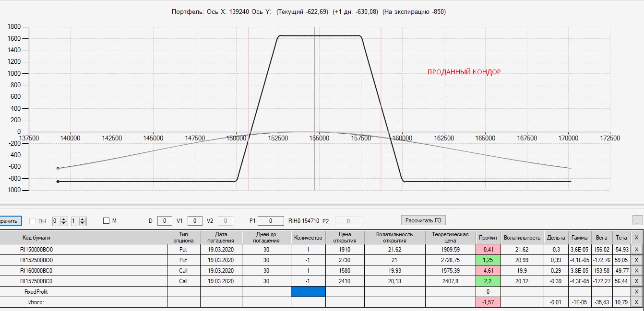Image resolution: width=644 pixels, height=311 pixels.
Task: Click the Тип опциона column header
Action: tap(183, 237)
